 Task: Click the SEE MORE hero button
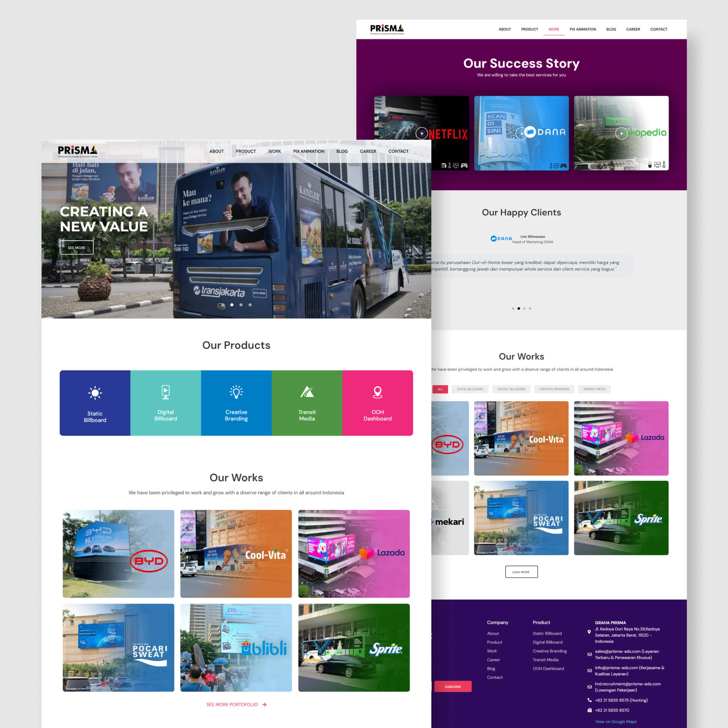(76, 248)
